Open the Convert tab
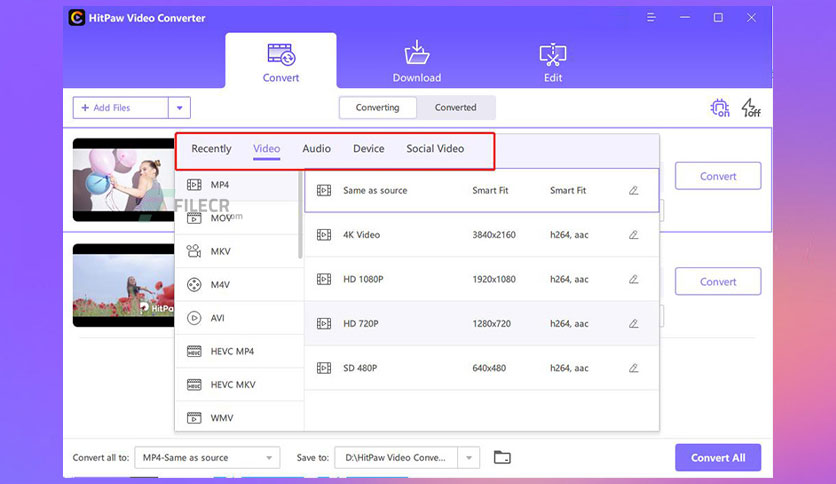Viewport: 836px width, 484px height. [280, 61]
